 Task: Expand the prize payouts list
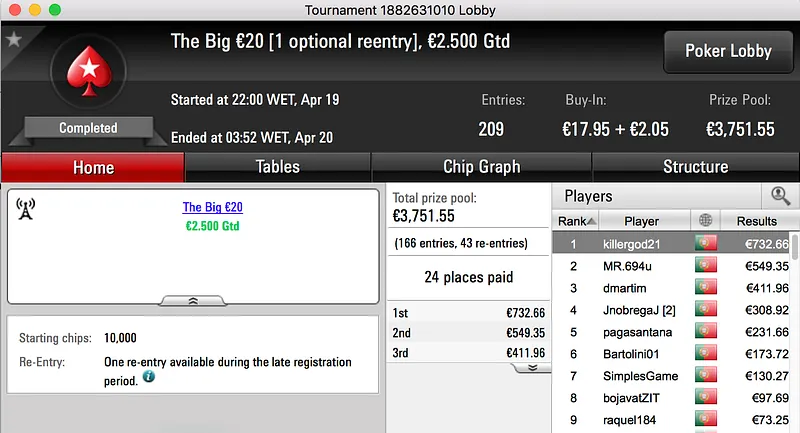coord(532,367)
